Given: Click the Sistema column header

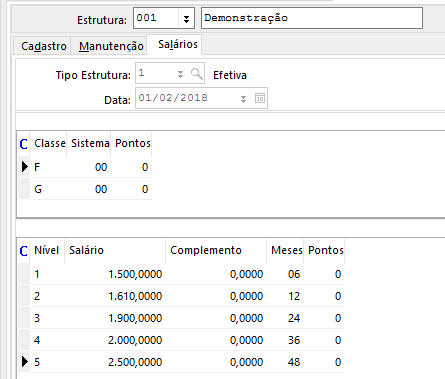Looking at the screenshot, I should coord(90,143).
